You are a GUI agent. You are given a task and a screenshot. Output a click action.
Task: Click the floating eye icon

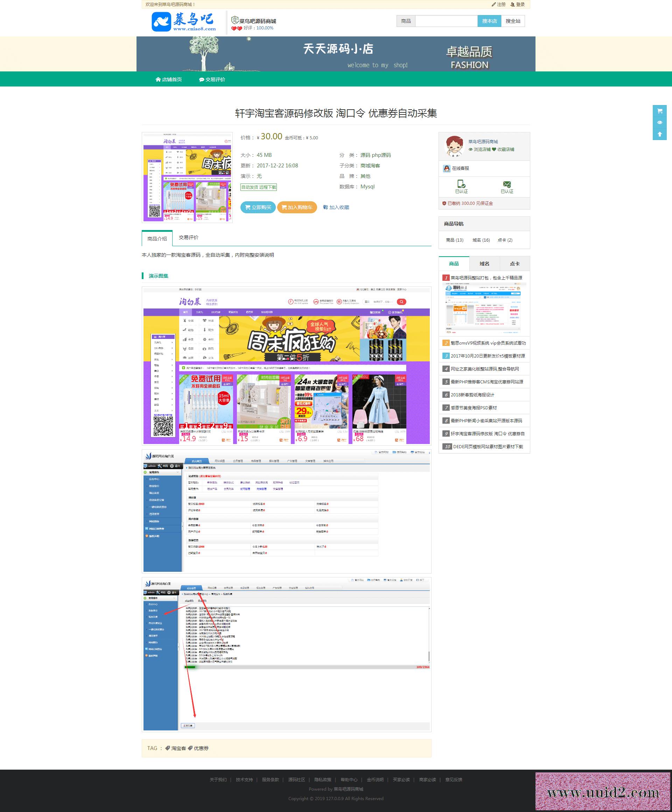pos(660,123)
